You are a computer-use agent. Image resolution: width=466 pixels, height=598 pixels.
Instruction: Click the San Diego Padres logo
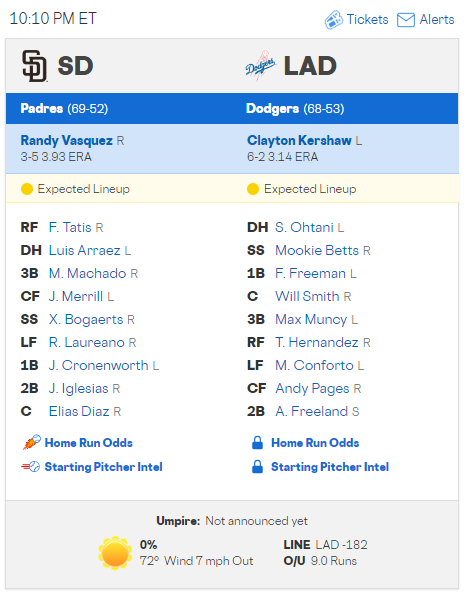pos(34,66)
